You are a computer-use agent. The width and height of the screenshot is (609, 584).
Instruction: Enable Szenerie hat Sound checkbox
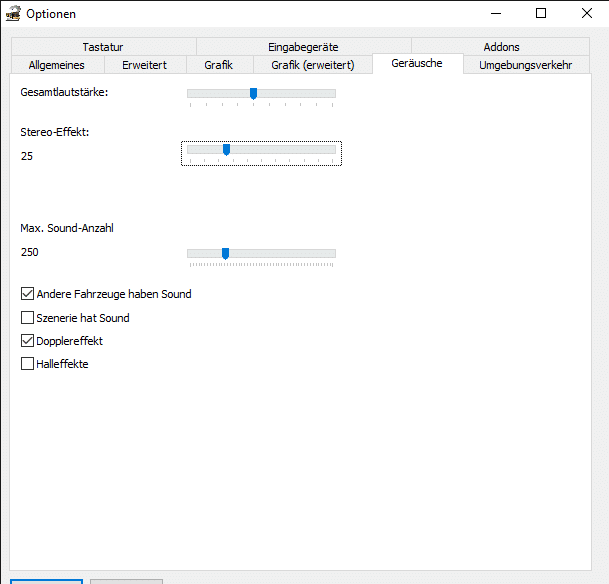28,318
